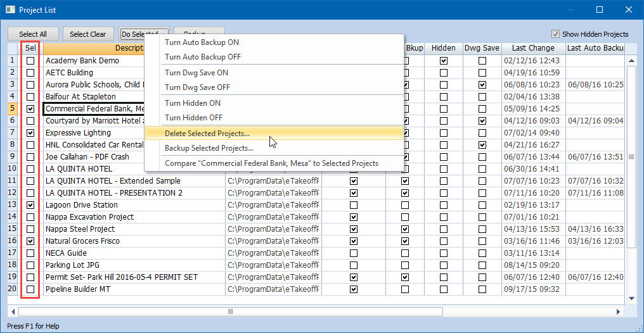Choose Turn Hidden ON
Screen dimensions: 644x333
tap(274, 103)
